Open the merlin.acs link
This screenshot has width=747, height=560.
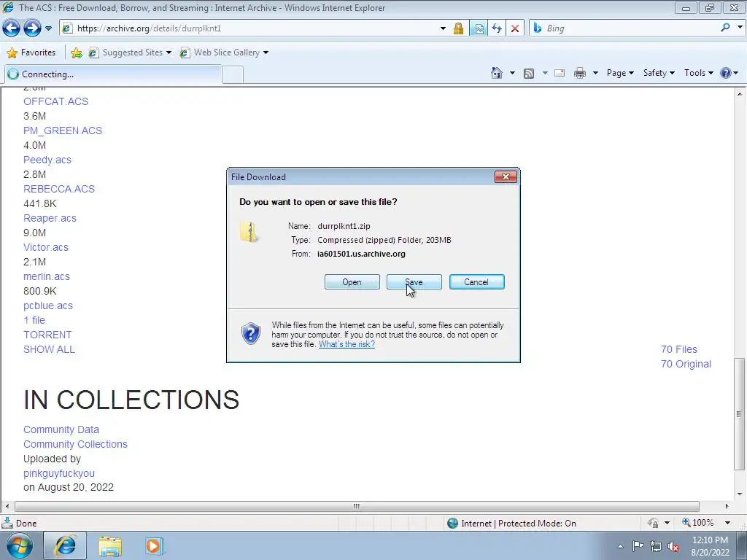46,276
